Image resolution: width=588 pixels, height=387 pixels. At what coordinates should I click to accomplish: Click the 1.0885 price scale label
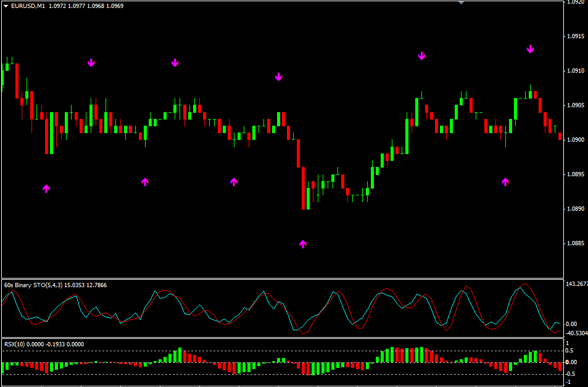coord(575,243)
